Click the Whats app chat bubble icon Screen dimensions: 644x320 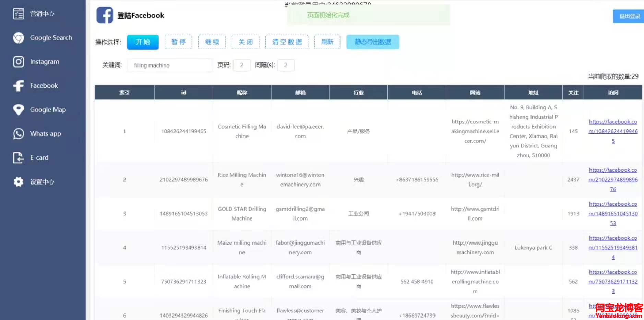(x=19, y=134)
